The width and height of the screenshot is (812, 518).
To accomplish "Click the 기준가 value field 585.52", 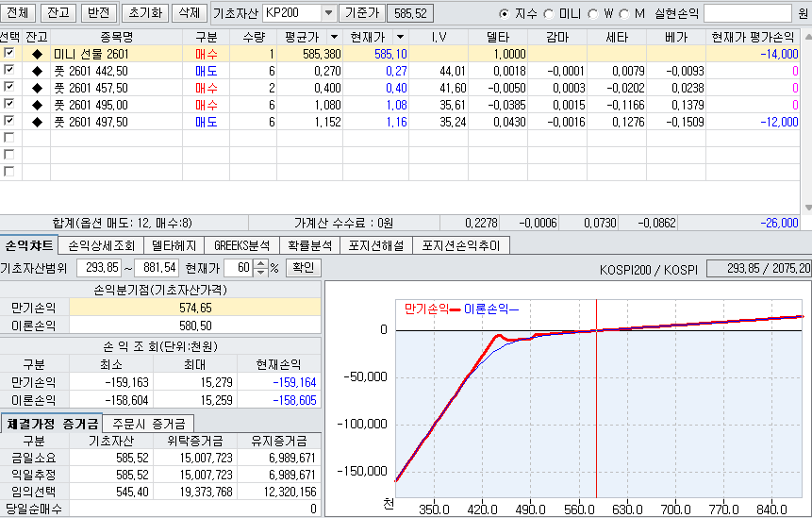I will coord(410,13).
